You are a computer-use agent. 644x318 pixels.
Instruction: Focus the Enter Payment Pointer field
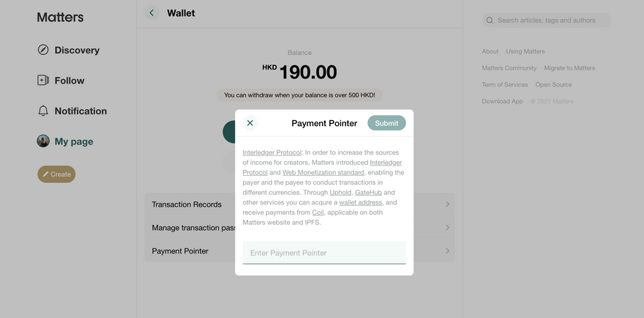(323, 253)
